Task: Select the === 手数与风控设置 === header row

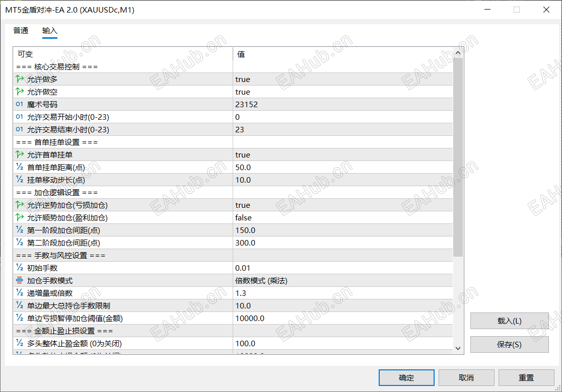Action: click(233, 255)
